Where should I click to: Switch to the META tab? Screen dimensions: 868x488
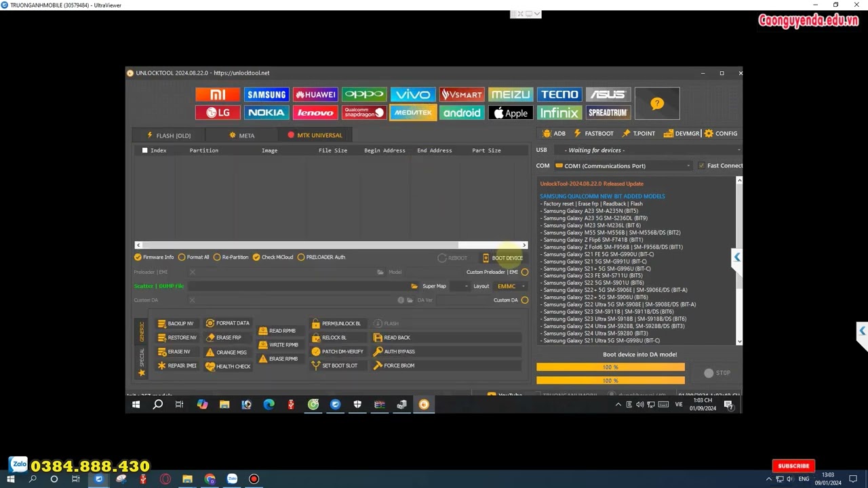pos(242,136)
